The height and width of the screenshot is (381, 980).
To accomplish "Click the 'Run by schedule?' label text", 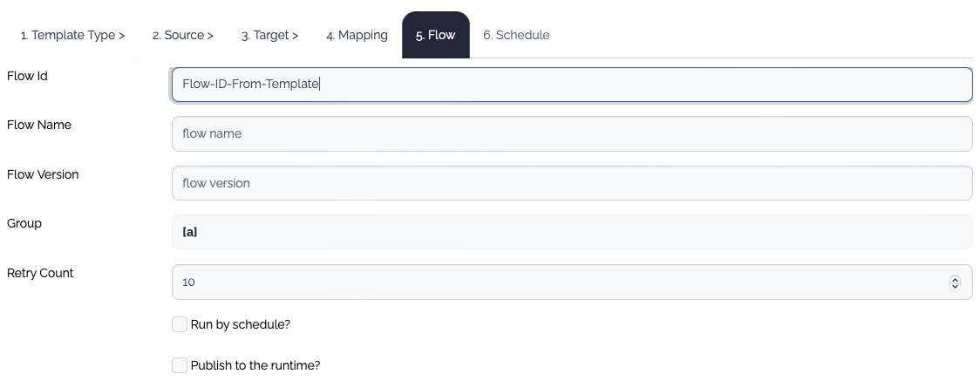I will point(240,324).
